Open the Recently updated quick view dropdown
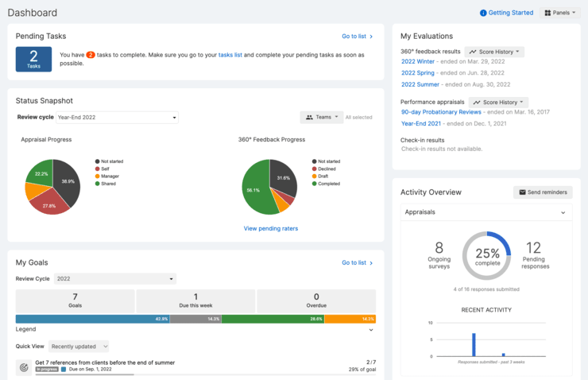The width and height of the screenshot is (588, 380). (79, 347)
